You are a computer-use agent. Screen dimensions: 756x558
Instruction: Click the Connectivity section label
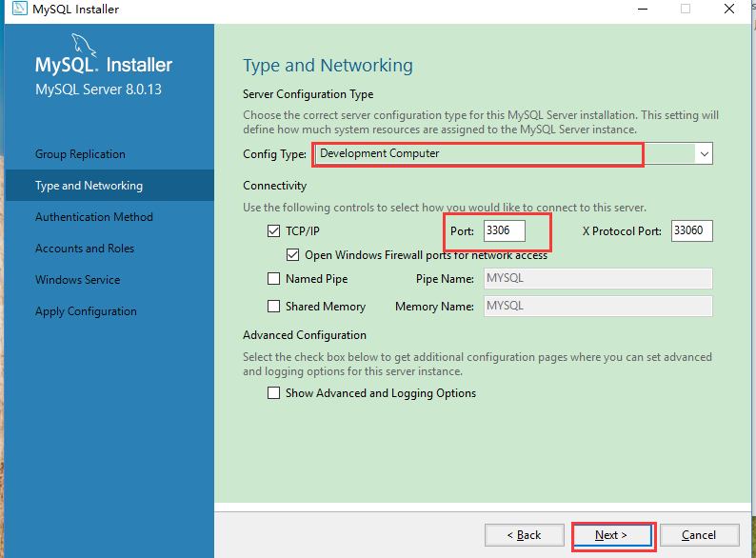(275, 186)
